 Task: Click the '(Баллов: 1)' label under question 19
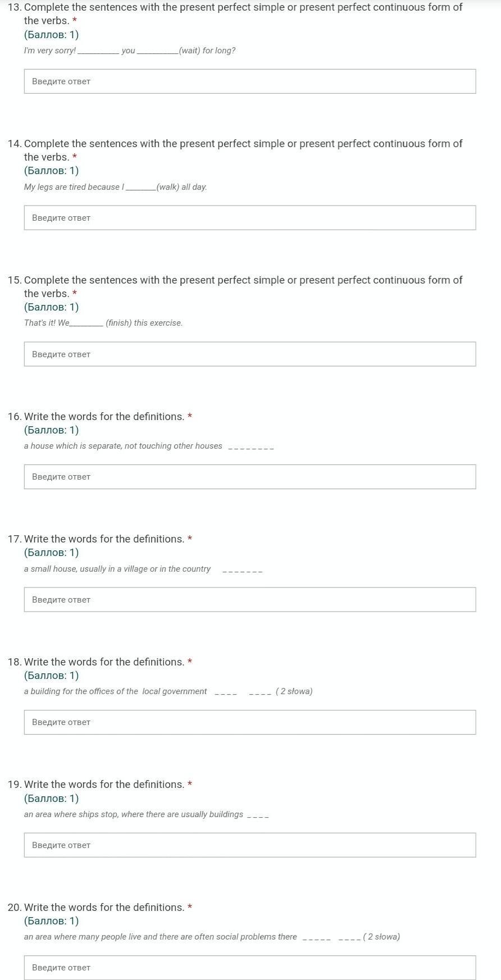coord(51,799)
